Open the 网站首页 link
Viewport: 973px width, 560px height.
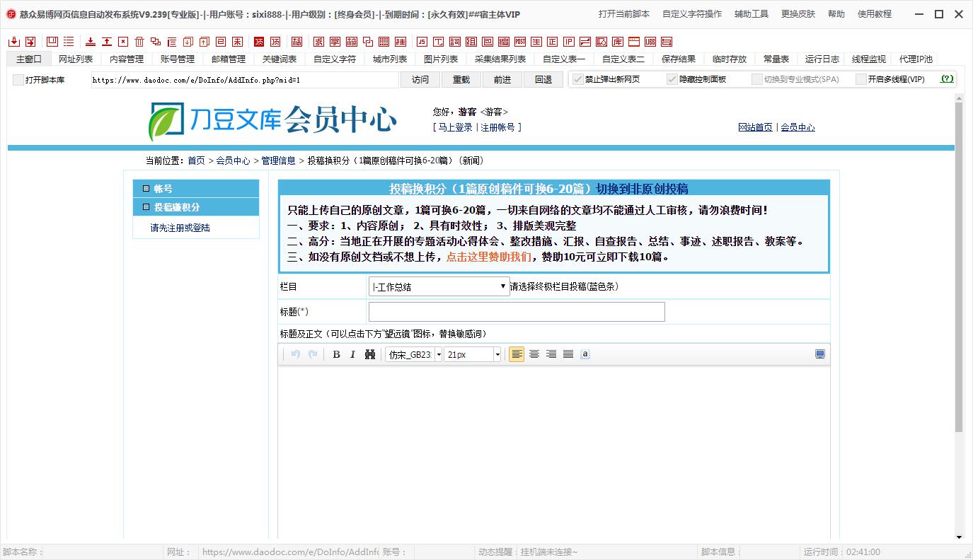point(755,127)
